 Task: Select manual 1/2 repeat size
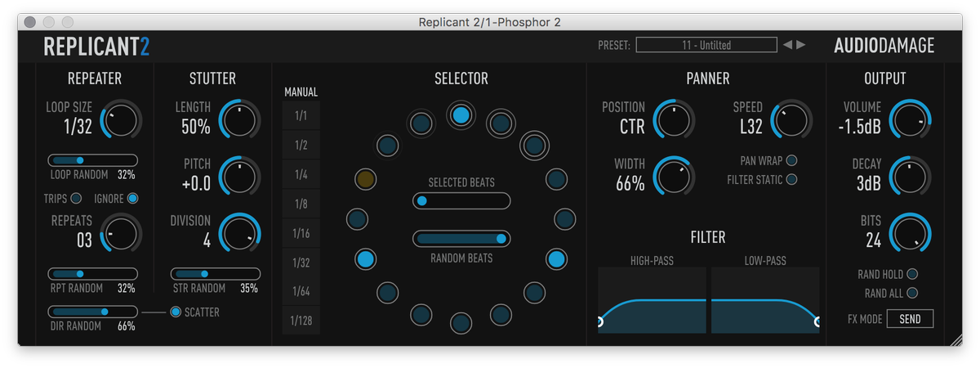301,146
